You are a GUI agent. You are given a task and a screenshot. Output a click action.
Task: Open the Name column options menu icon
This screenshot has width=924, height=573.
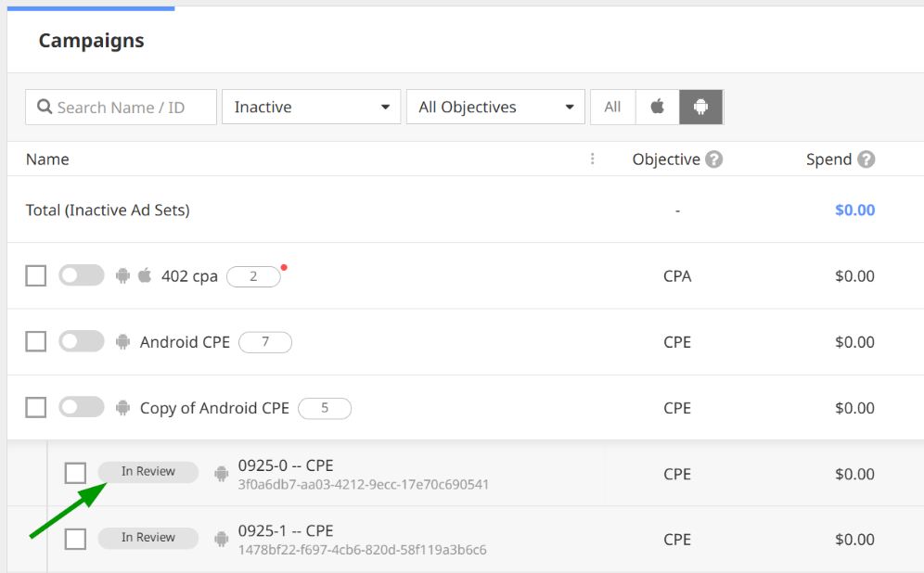(x=592, y=159)
